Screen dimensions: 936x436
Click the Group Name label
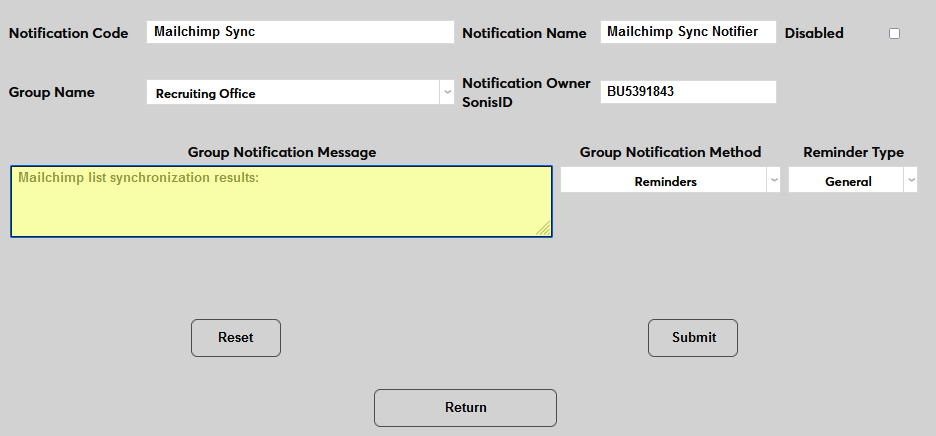[x=51, y=93]
